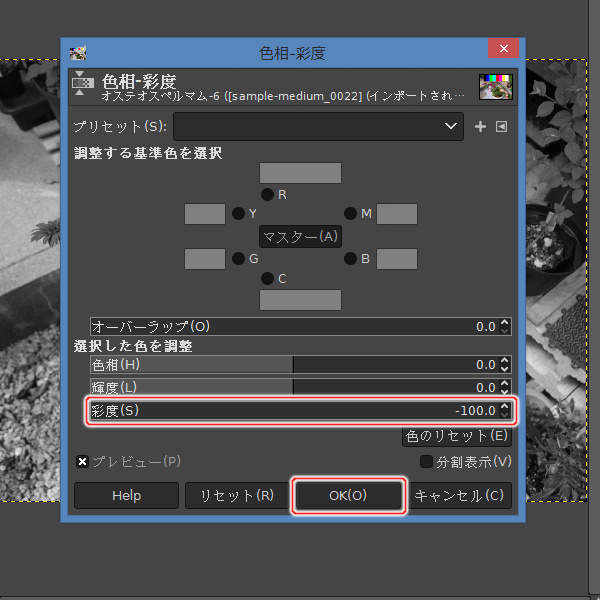Click the リセット(R) button
The image size is (600, 600).
237,496
